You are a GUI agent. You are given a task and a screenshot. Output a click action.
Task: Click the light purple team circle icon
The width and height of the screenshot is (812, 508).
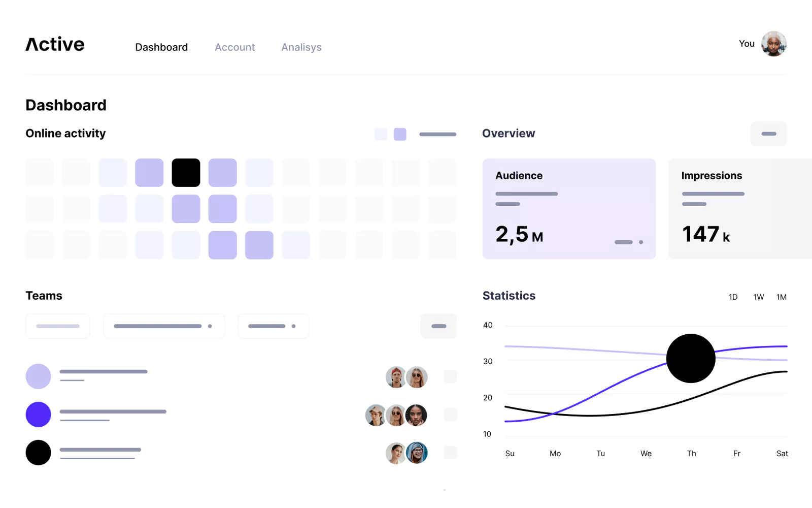[38, 376]
